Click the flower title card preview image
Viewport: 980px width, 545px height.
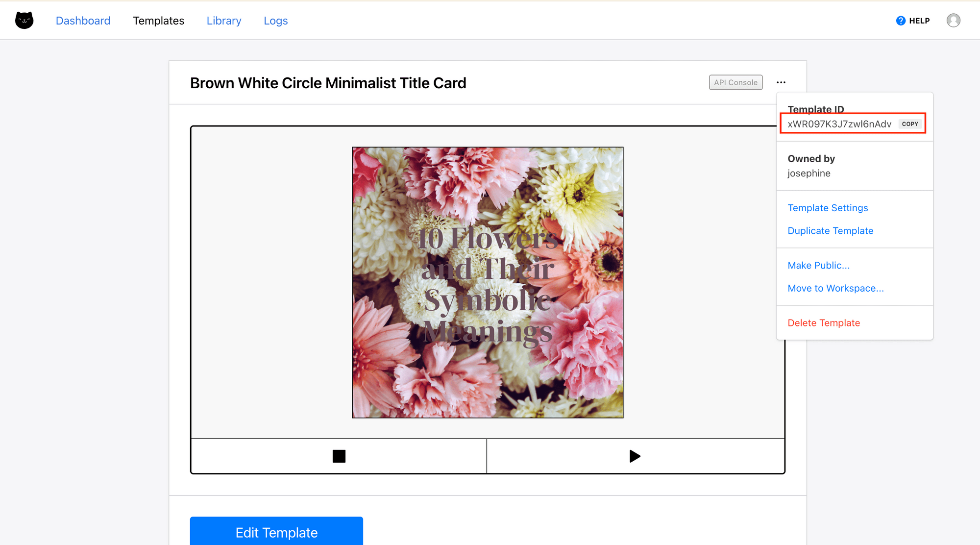pyautogui.click(x=488, y=282)
